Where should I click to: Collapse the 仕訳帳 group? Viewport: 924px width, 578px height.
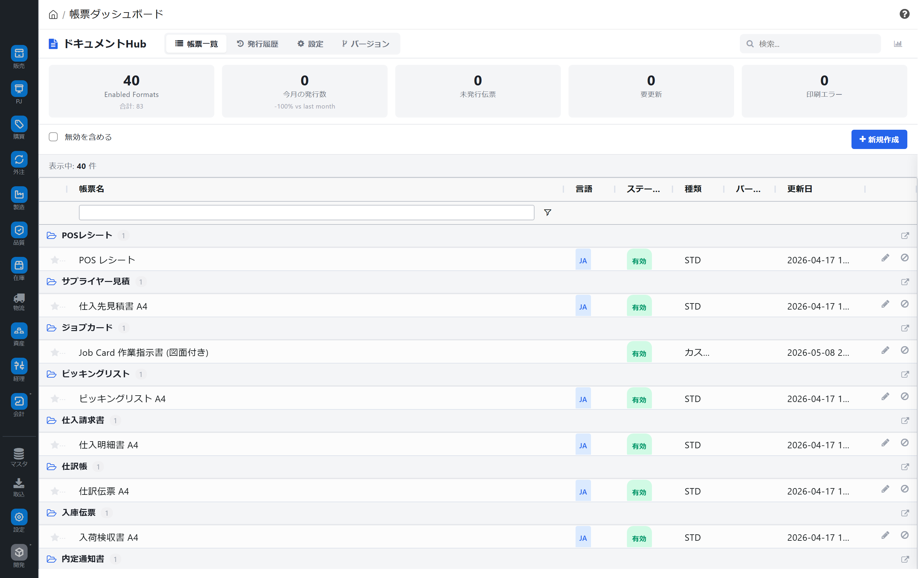coord(51,467)
